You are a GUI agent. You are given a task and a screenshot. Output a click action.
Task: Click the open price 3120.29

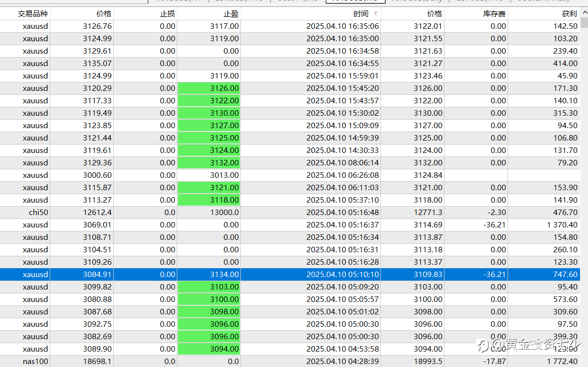click(x=97, y=88)
